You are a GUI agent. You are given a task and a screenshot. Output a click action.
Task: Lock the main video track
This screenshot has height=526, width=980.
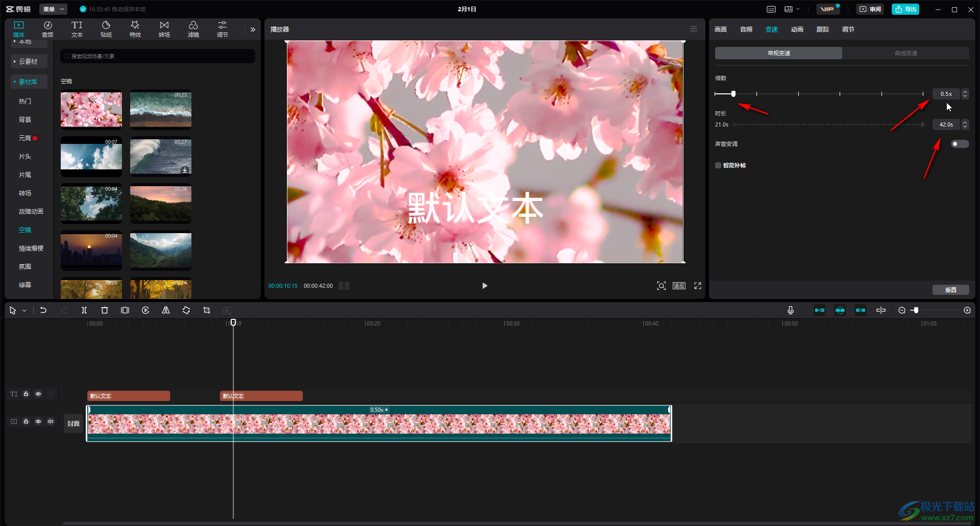(26, 421)
